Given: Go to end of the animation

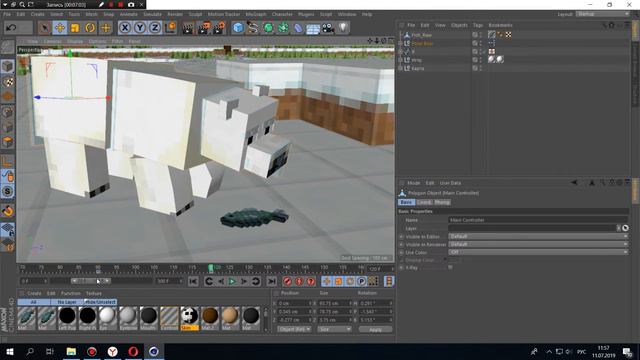Looking at the screenshot, I should (271, 281).
